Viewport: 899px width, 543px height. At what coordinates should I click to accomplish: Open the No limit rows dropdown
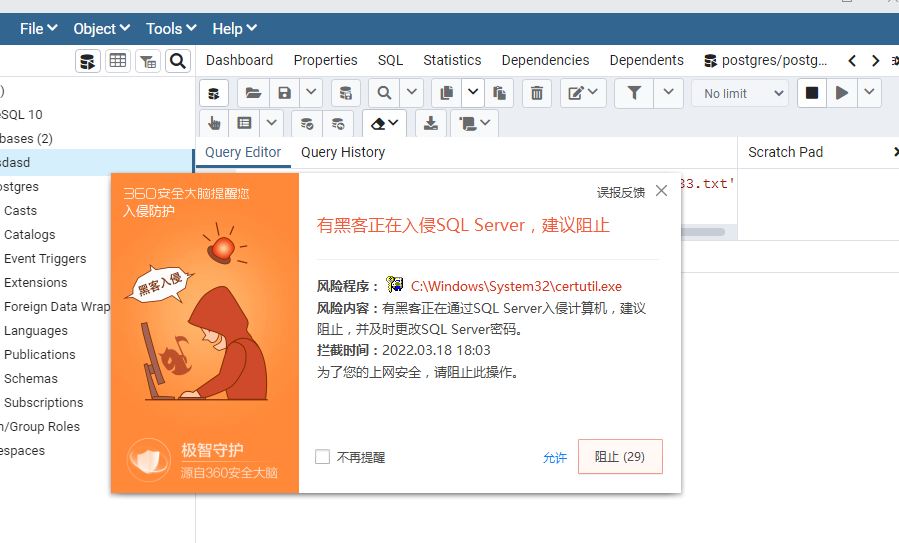(740, 93)
